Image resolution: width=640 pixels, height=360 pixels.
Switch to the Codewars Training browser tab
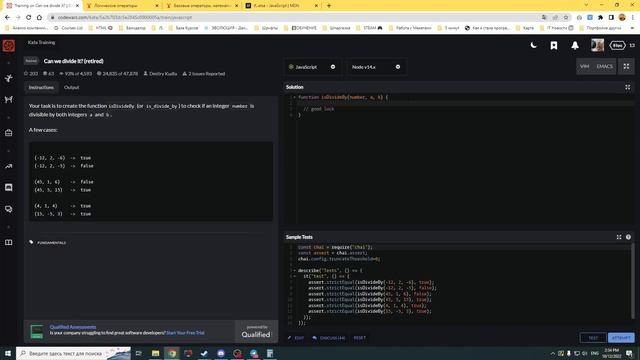click(42, 6)
